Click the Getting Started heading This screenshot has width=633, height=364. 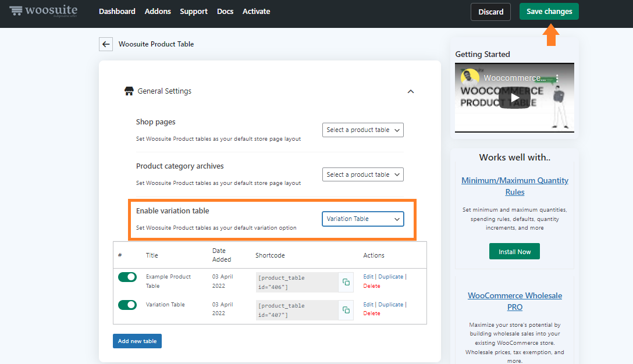tap(482, 54)
